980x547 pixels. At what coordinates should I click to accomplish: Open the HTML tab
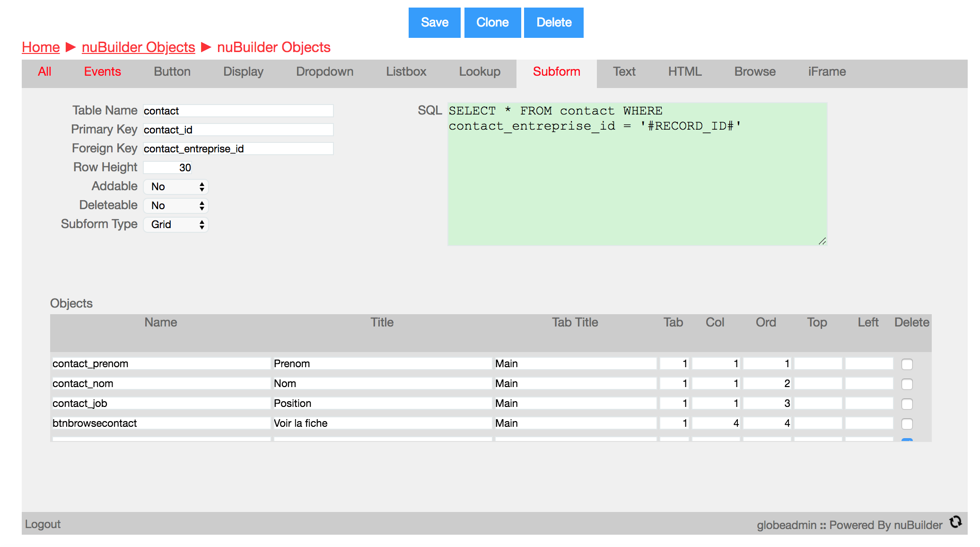coord(685,72)
